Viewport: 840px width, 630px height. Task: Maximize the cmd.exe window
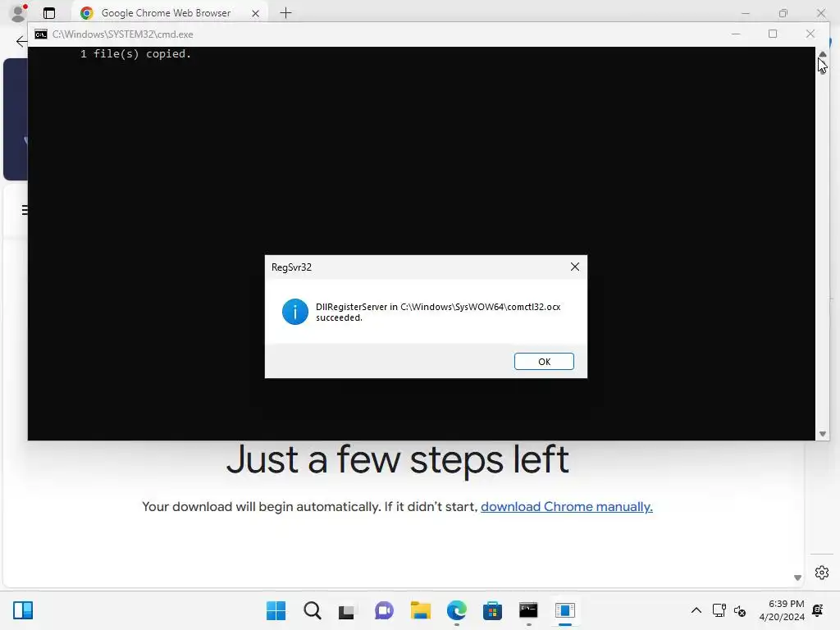(773, 34)
